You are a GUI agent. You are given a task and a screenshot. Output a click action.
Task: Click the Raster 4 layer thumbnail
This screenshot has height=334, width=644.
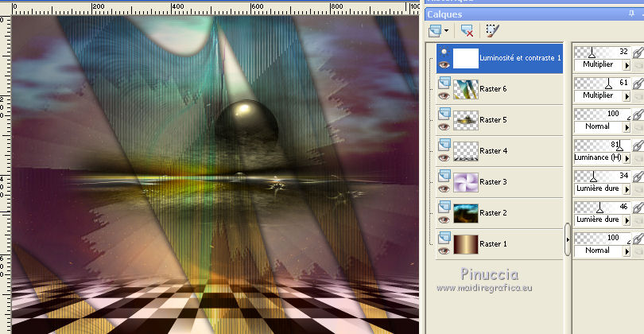coord(466,151)
